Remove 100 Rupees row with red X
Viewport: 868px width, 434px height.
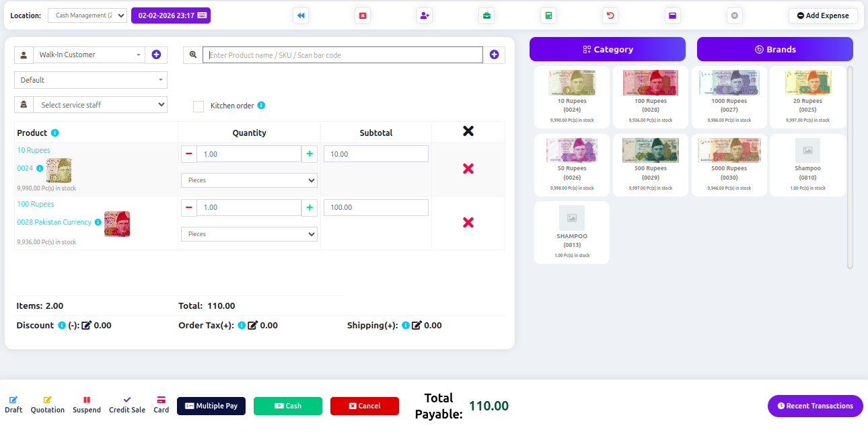[468, 223]
